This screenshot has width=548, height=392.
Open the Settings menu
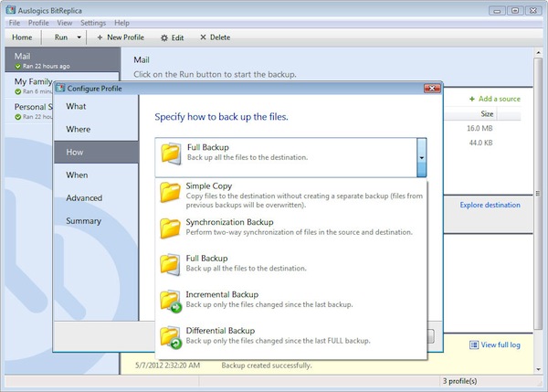pyautogui.click(x=92, y=22)
